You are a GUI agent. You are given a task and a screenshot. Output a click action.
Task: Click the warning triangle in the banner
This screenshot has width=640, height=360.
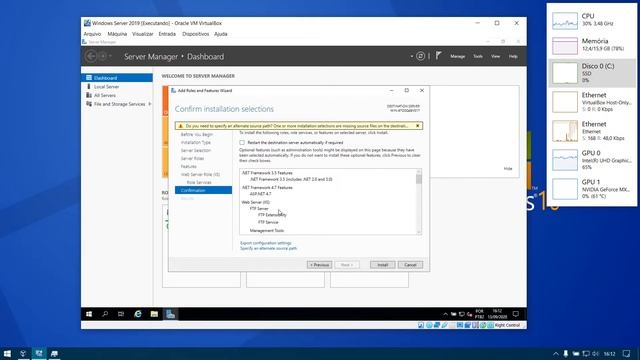coord(180,126)
